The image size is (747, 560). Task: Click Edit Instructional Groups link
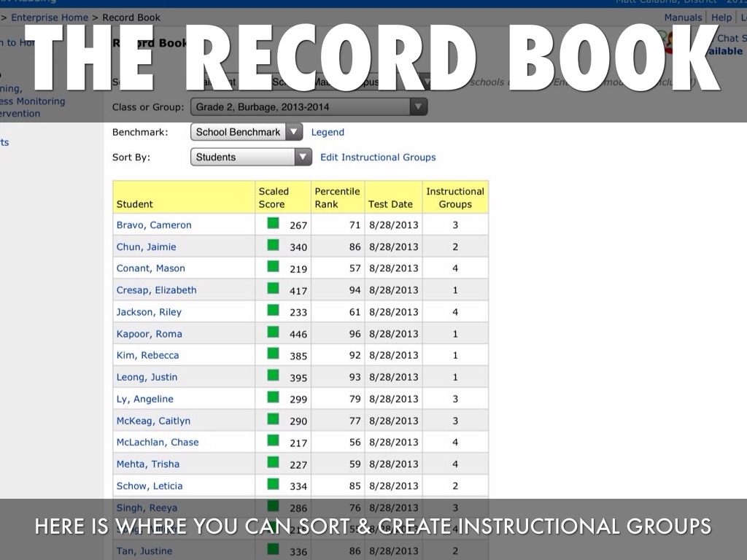click(x=378, y=157)
